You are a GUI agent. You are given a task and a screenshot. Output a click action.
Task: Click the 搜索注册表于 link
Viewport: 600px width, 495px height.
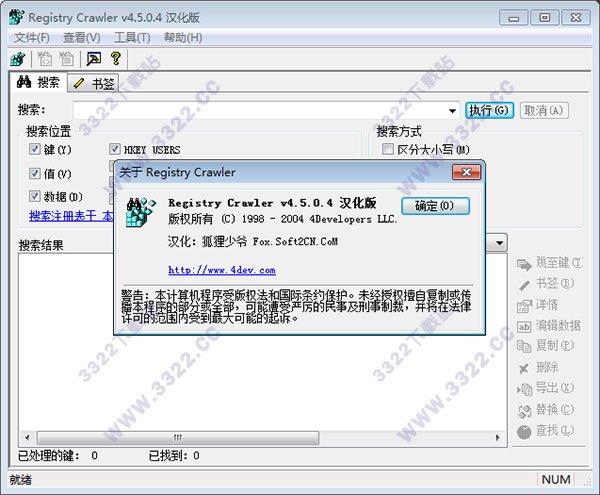pyautogui.click(x=71, y=216)
